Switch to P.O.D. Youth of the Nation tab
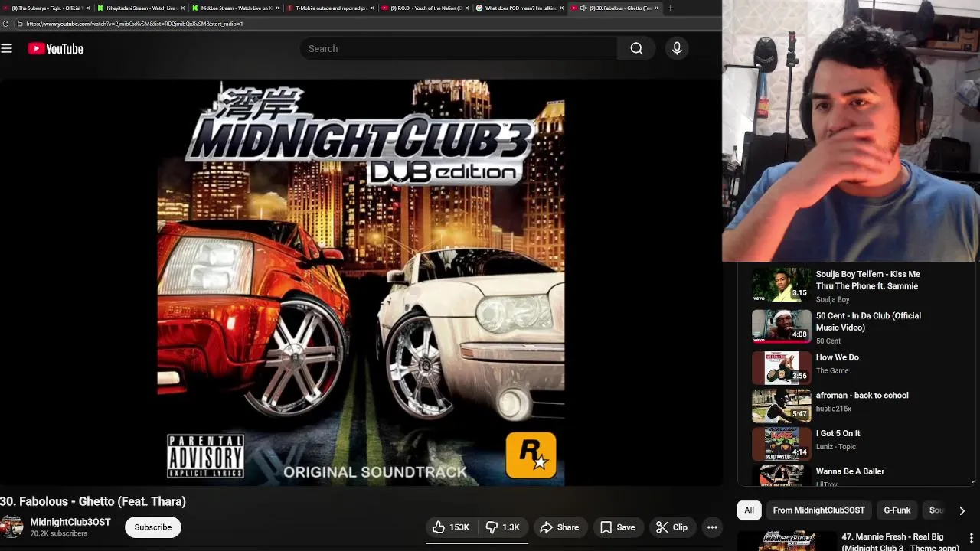This screenshot has width=980, height=551. (x=425, y=8)
